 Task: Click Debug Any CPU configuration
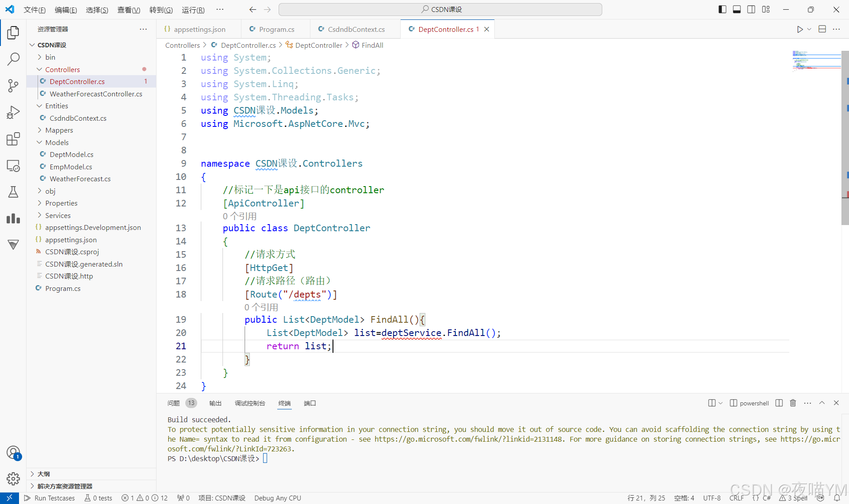(x=278, y=498)
